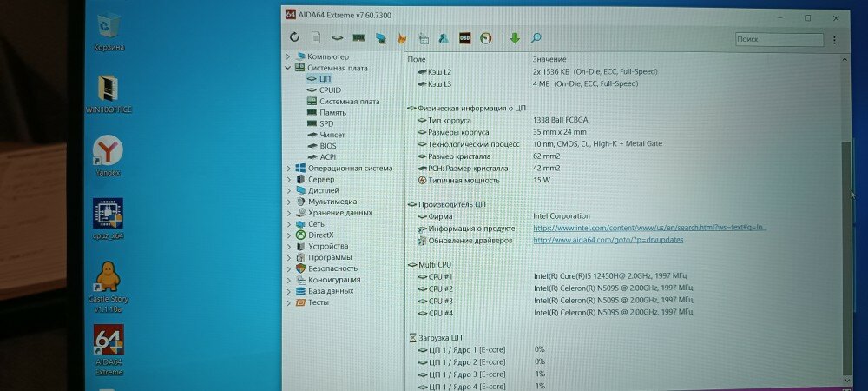Launch the flame System Stability Test icon
868x391 pixels.
(402, 38)
